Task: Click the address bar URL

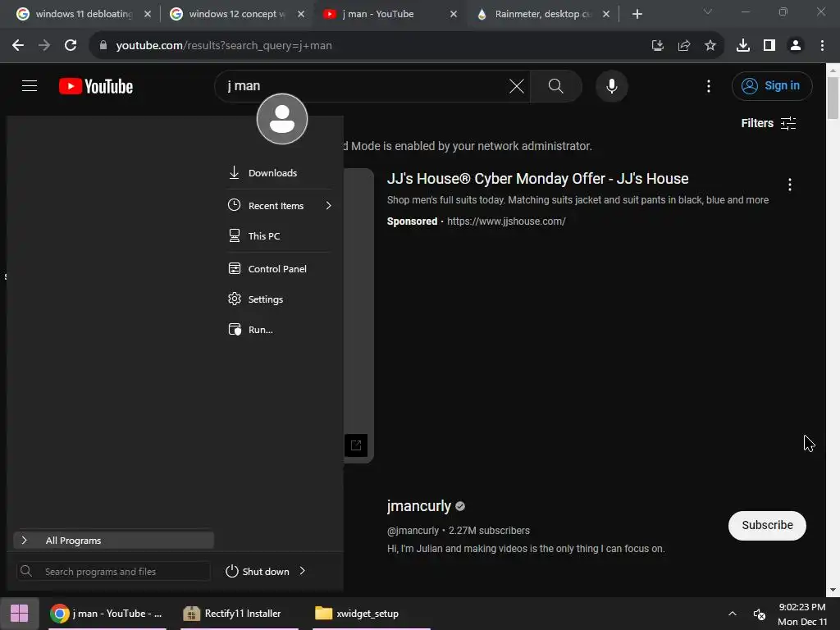Action: coord(224,46)
